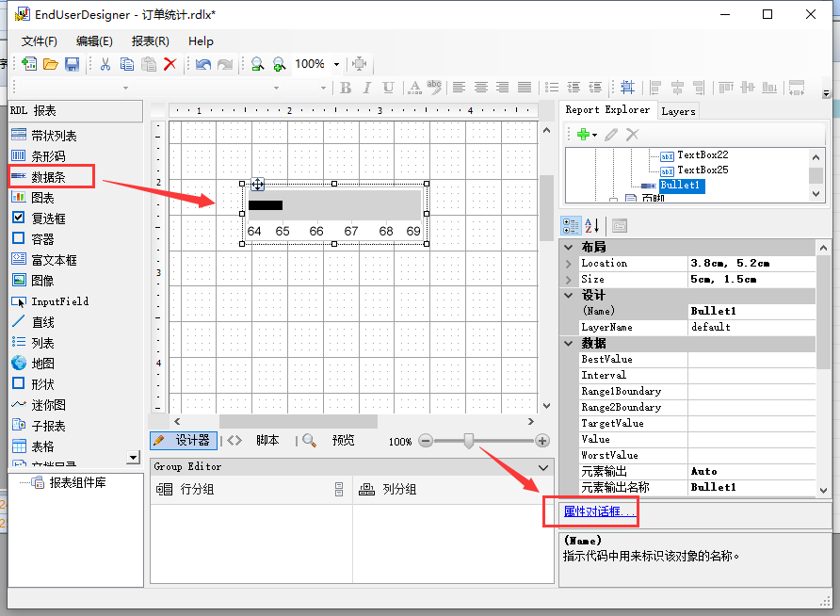Open the add-item dropdown beside green plus
This screenshot has height=616, width=840.
click(x=594, y=135)
